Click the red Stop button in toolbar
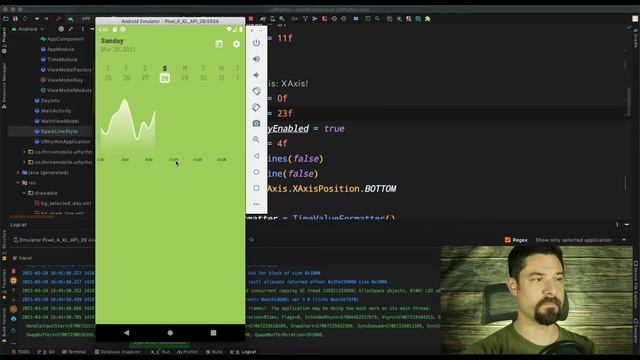640x360 pixels. pyautogui.click(x=251, y=18)
